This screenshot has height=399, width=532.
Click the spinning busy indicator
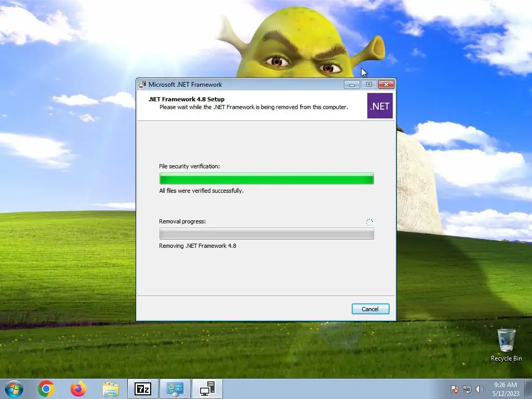[x=369, y=222]
